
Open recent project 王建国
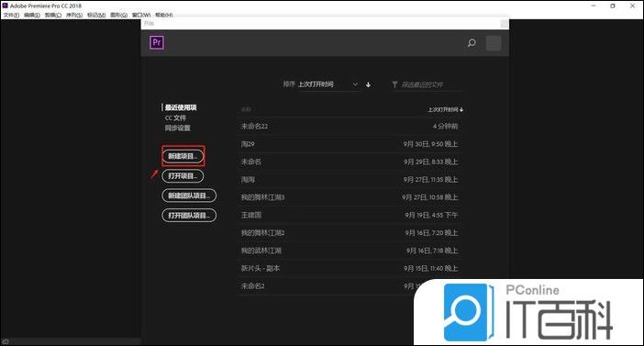click(x=350, y=215)
